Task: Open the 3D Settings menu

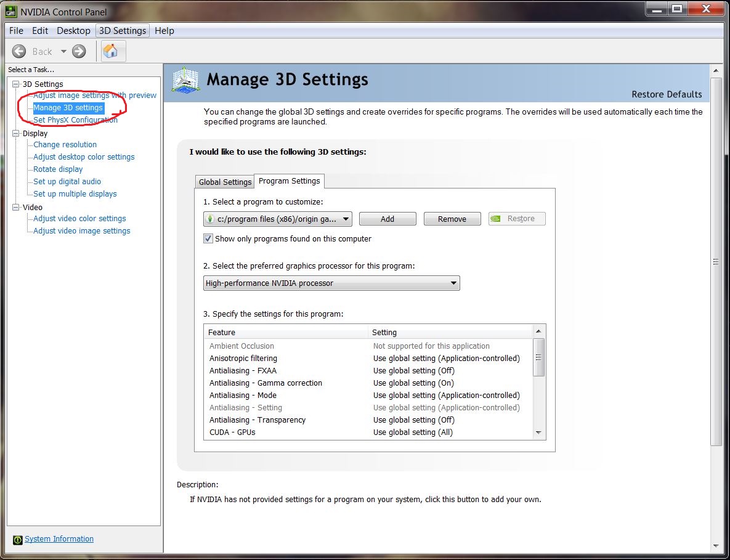Action: click(x=123, y=31)
